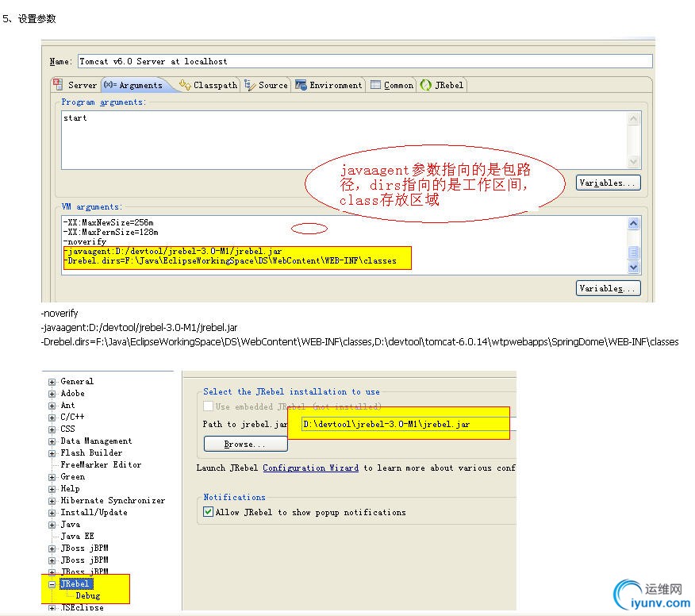Expand the Help preferences node
The height and width of the screenshot is (616, 695).
click(x=52, y=489)
